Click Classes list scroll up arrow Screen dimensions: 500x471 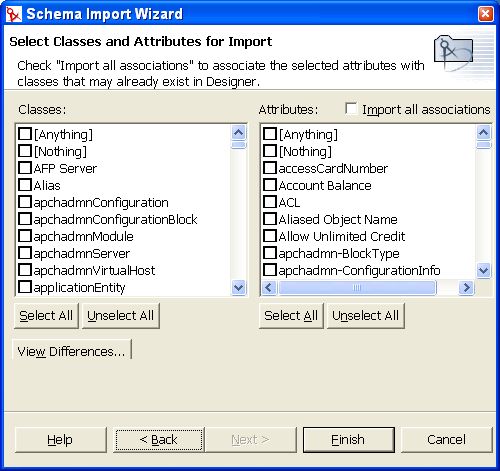pyautogui.click(x=238, y=133)
